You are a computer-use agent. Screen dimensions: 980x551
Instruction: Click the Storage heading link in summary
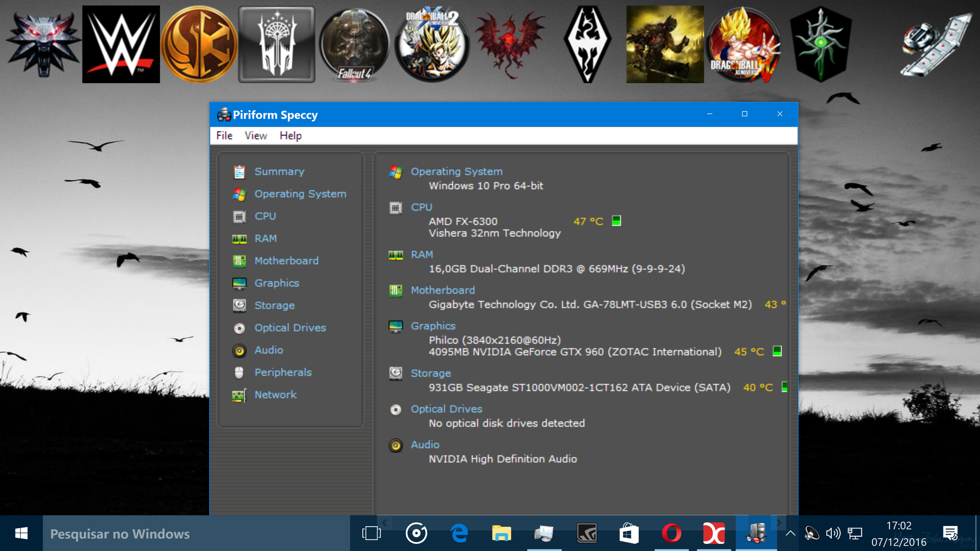coord(431,373)
